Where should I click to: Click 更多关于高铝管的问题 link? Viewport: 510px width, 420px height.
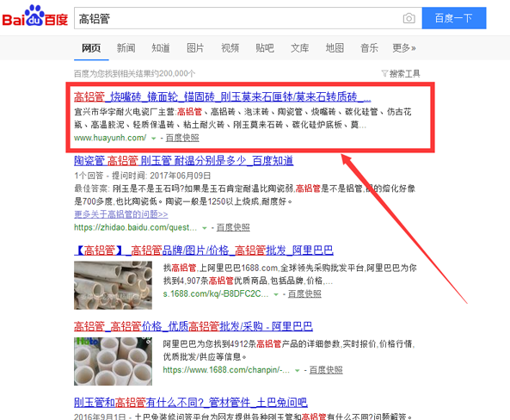pos(121,214)
